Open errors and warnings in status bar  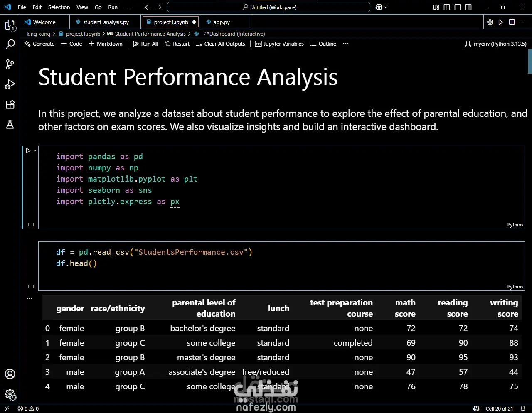pyautogui.click(x=28, y=408)
